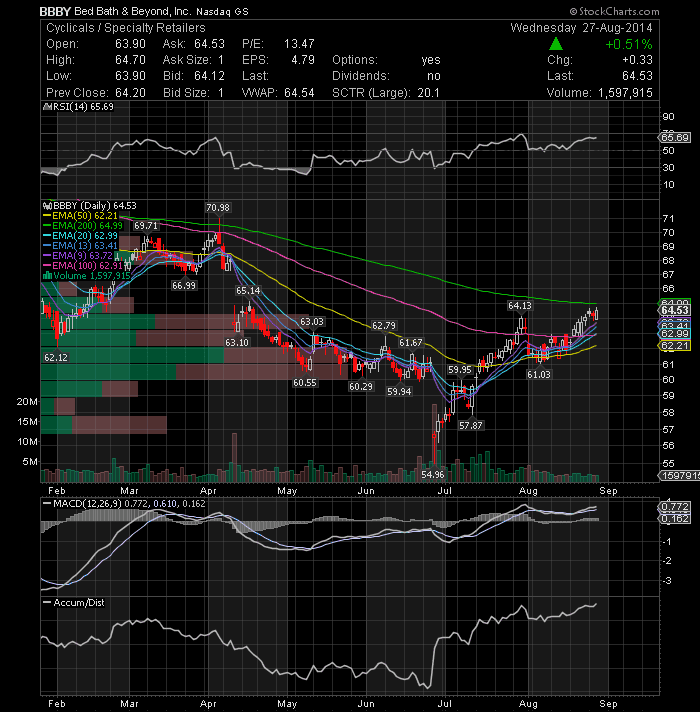The image size is (700, 712).
Task: Click Cyclicals / Specialty Retailers sector text
Action: click(126, 28)
